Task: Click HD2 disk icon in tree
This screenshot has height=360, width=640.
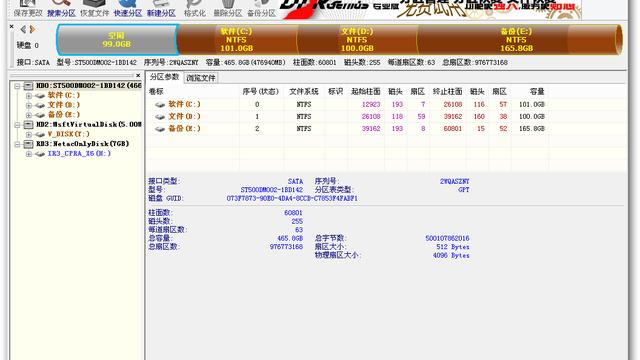Action: (x=28, y=124)
